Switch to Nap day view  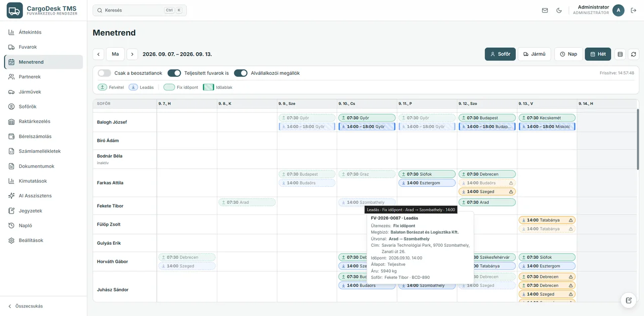click(x=569, y=54)
